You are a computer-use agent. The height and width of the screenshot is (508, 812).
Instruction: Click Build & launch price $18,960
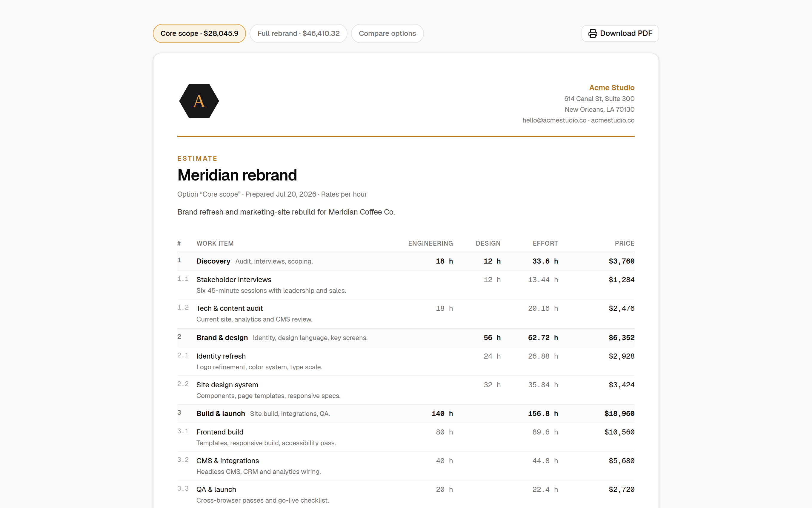tap(619, 414)
